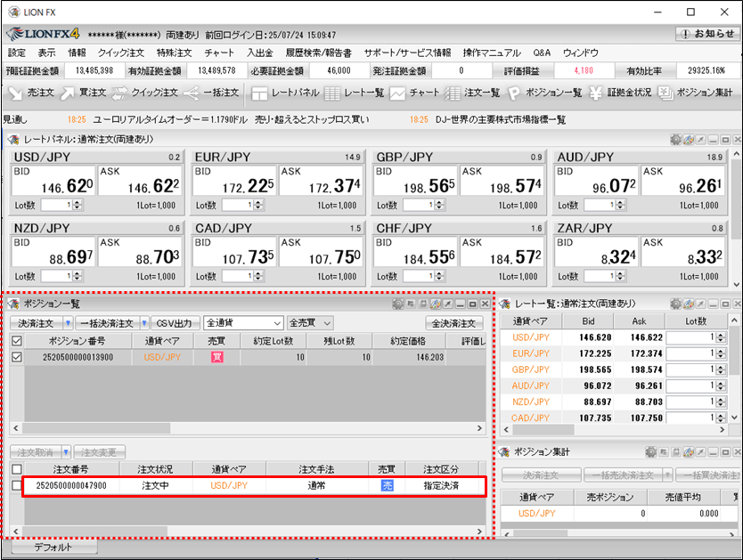This screenshot has height=560, width=743.
Task: Uncheck the position 2520500000013900 checkbox
Action: [16, 357]
